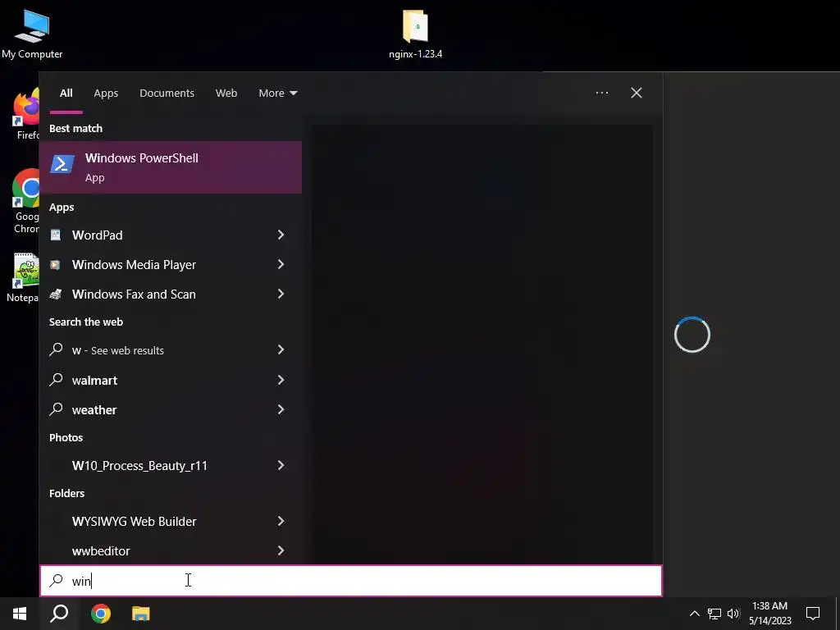Switch to the All search tab
This screenshot has height=630, width=840.
point(66,94)
